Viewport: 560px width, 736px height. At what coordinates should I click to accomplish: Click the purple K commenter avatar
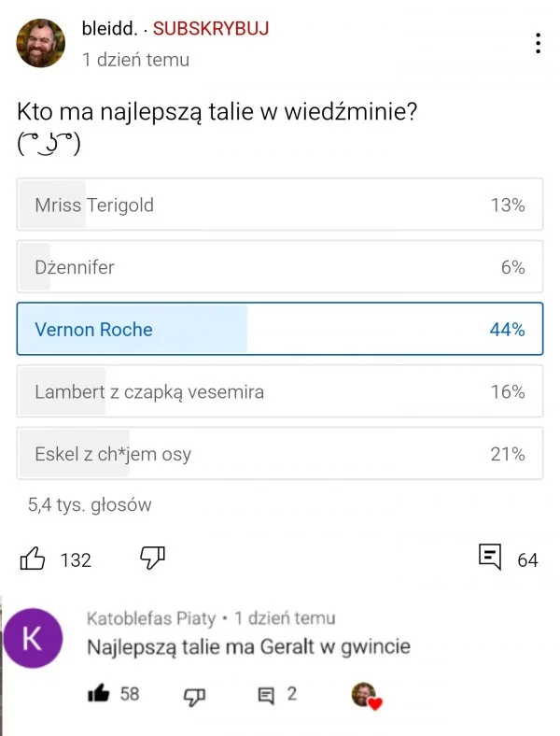[33, 638]
